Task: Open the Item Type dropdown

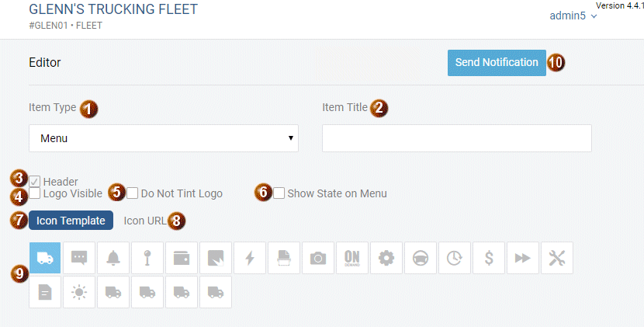Action: pos(164,138)
